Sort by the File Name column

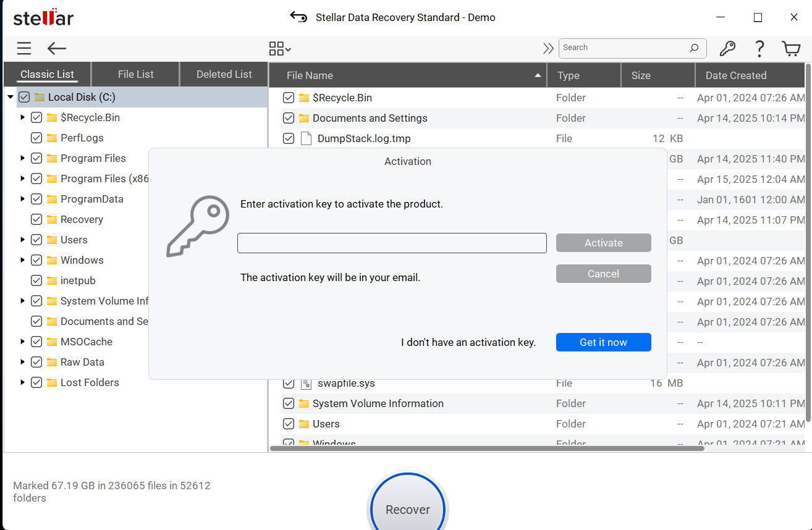point(408,75)
